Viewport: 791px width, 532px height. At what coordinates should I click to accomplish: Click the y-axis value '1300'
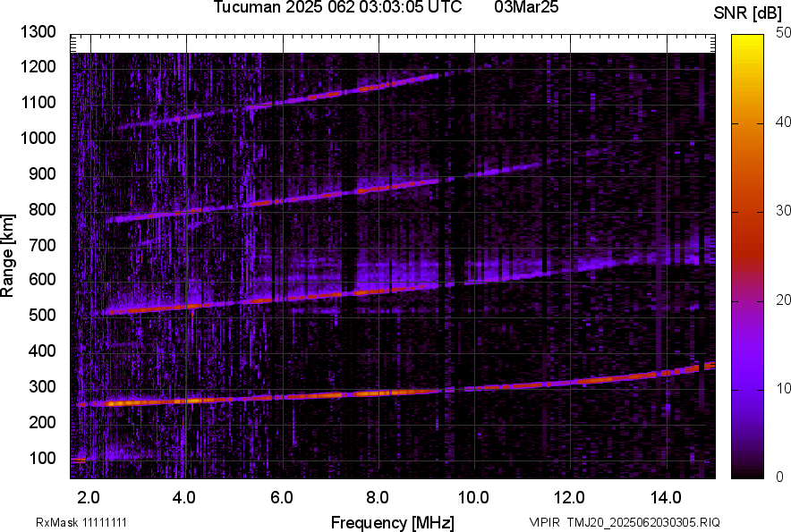click(x=38, y=32)
